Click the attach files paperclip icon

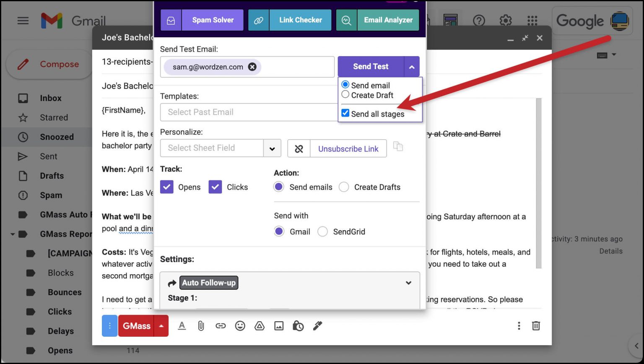pos(201,326)
